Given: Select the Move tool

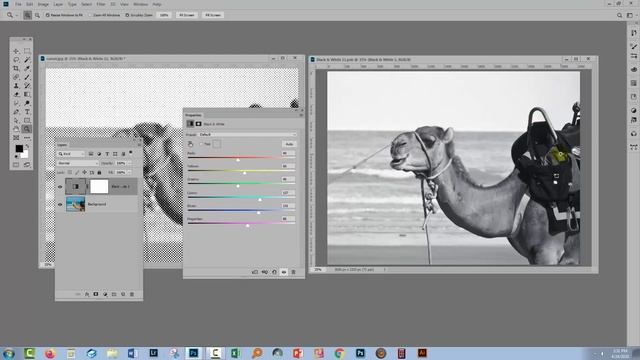Looking at the screenshot, I should [x=16, y=51].
